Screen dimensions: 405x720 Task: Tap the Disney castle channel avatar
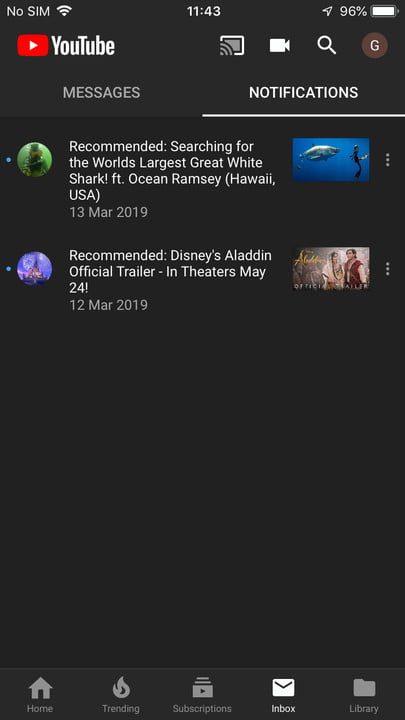pyautogui.click(x=34, y=269)
